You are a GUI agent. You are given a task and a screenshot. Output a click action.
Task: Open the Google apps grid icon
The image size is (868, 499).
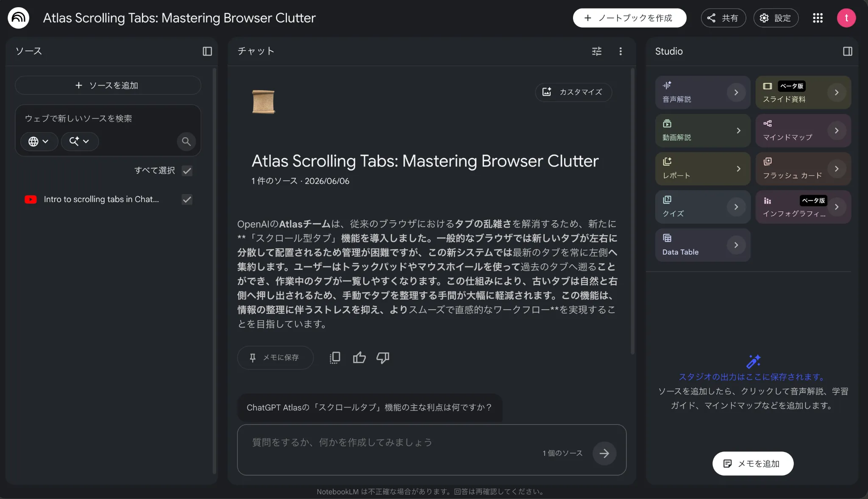pyautogui.click(x=818, y=18)
